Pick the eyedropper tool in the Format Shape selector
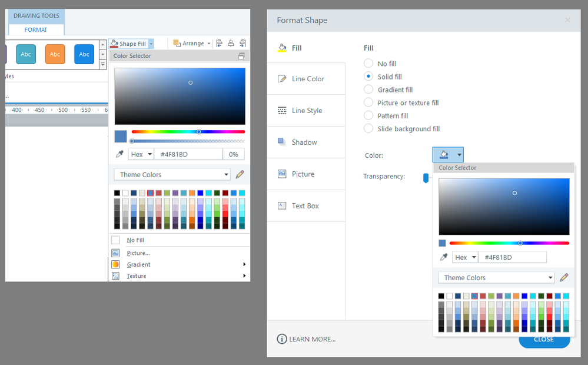This screenshot has height=365, width=588. click(x=444, y=257)
